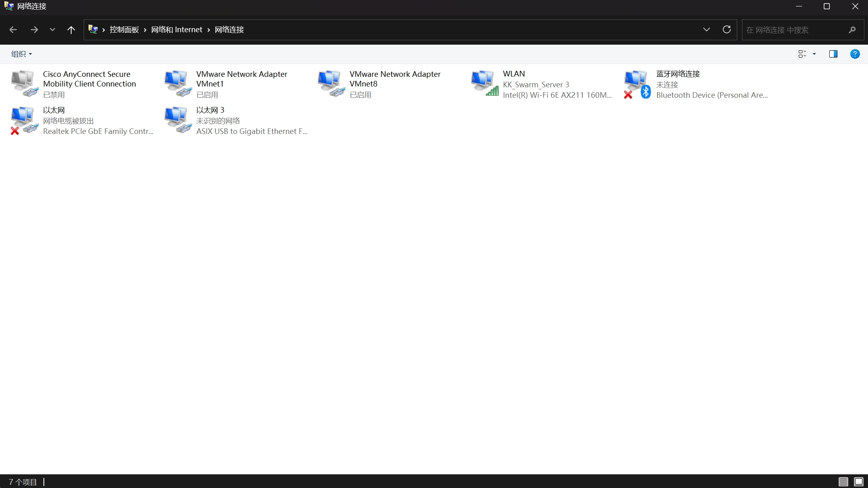Navigate to 控制面板 breadcrumb

(x=124, y=30)
